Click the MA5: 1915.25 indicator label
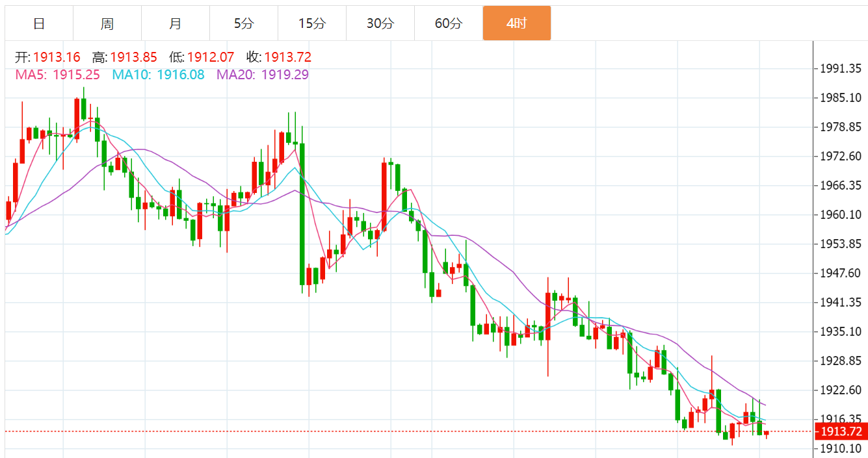Screen dimensions: 868x458 click(x=58, y=75)
